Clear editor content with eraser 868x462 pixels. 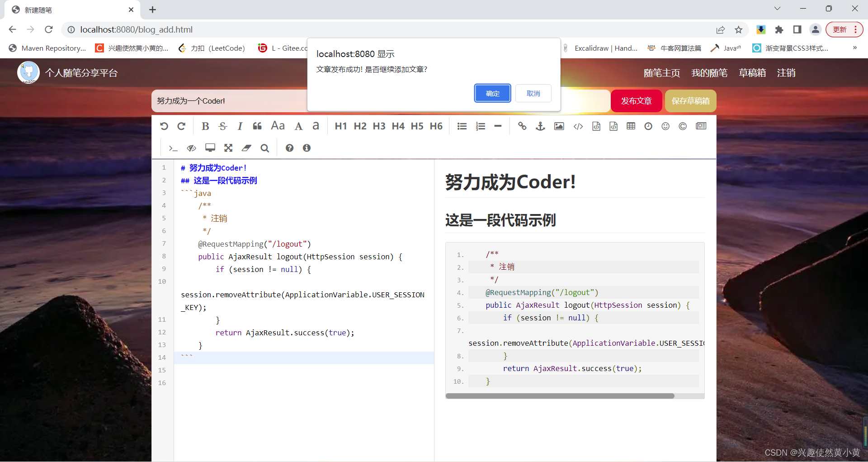click(x=246, y=148)
